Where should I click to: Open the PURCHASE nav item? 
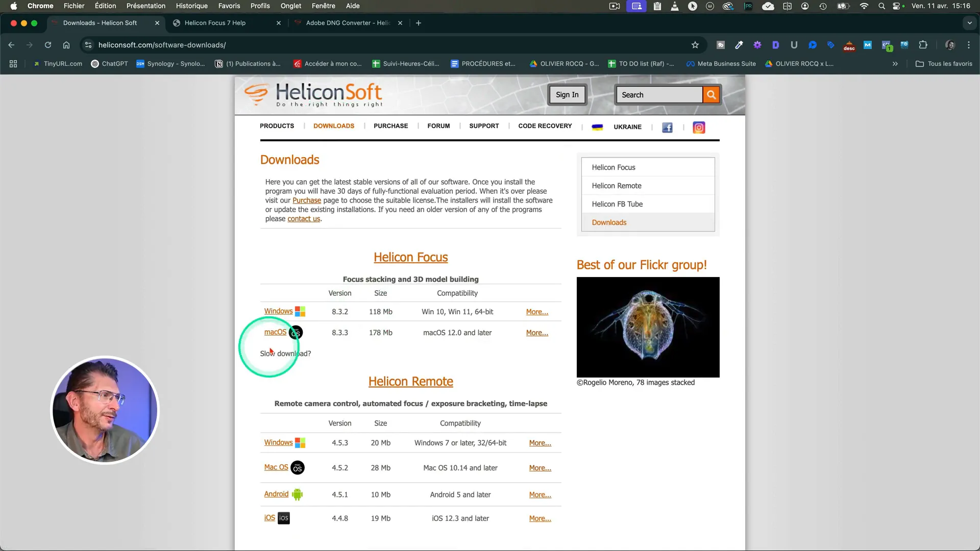(390, 126)
